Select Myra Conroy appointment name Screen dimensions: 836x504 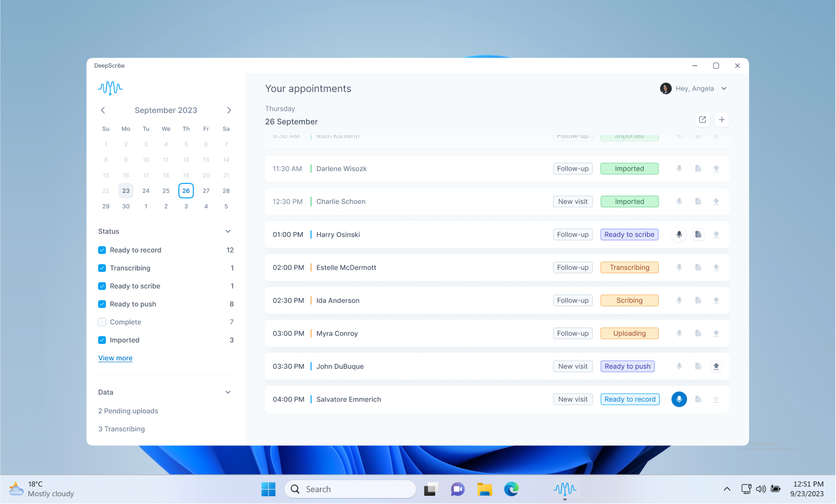[x=337, y=333]
